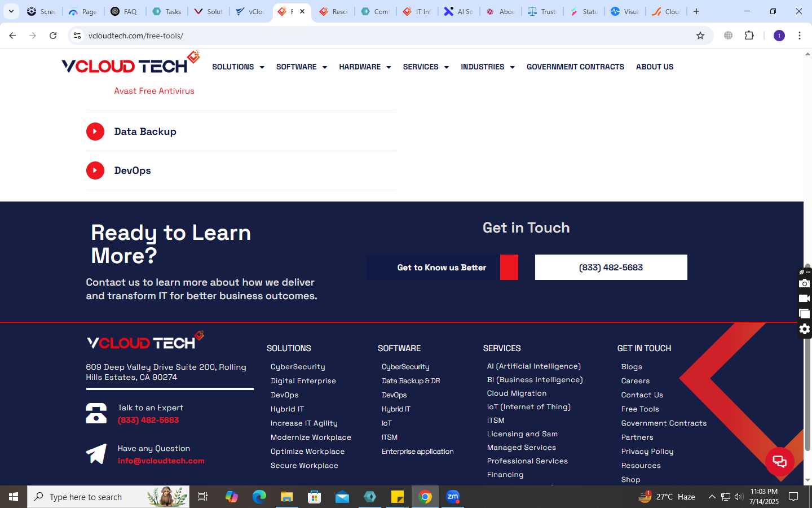Click the volume speaker tray icon
The height and width of the screenshot is (508, 812).
click(739, 497)
